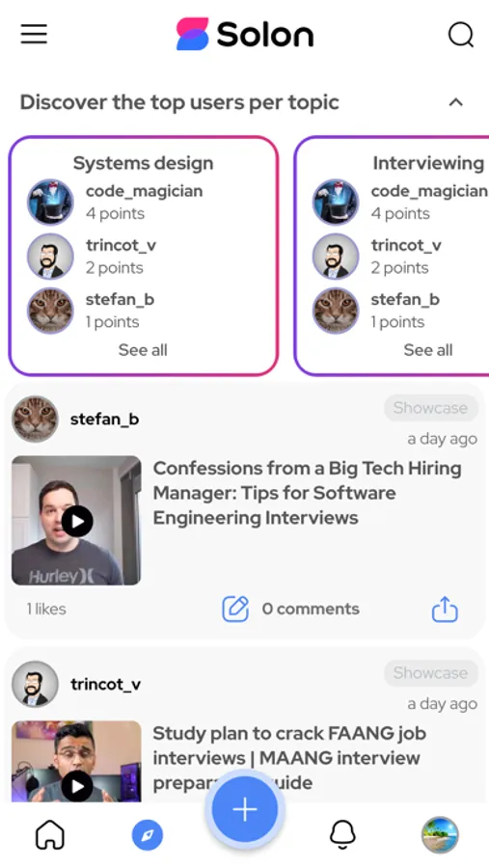Open the 0 comments link
This screenshot has height=868, width=489.
click(x=311, y=609)
